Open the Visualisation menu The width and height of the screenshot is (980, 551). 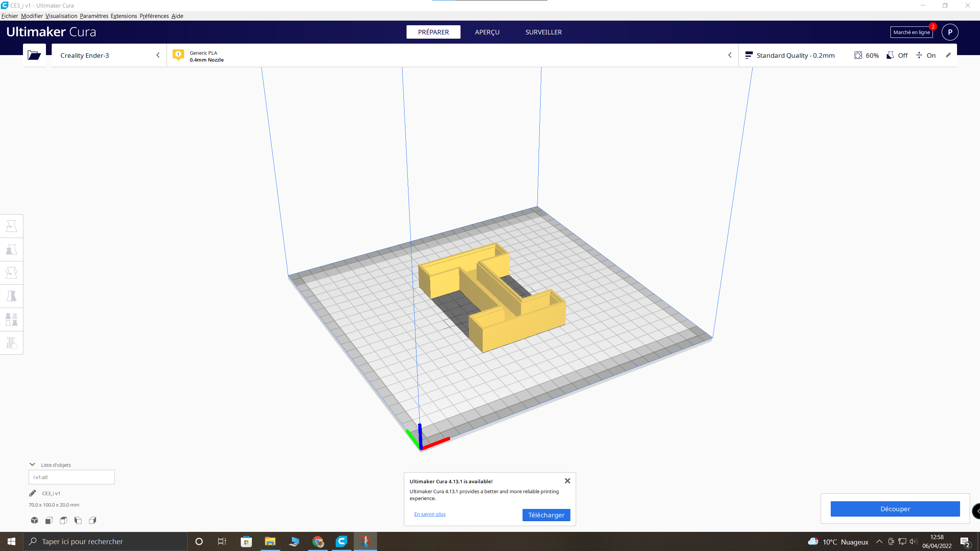click(61, 16)
